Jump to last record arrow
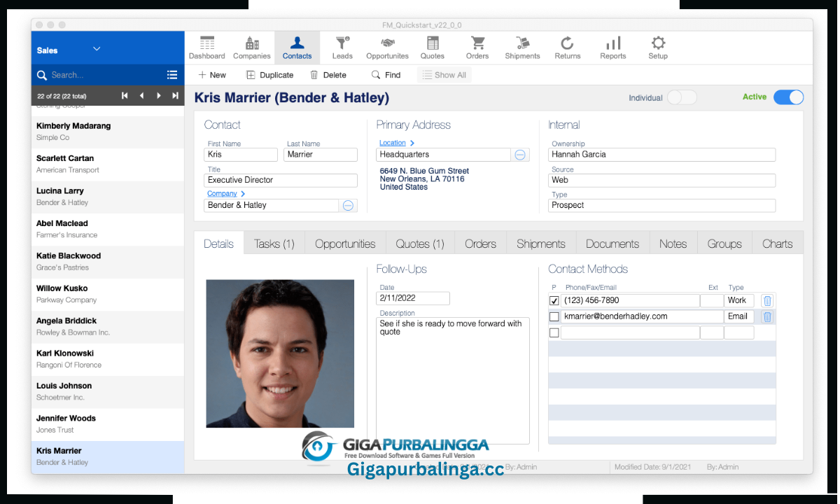Screen dimensions: 840x504 click(x=176, y=96)
